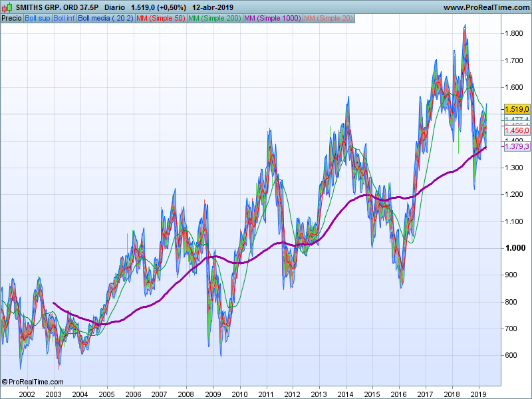Click the 2004 year label on the time axis
Image resolution: width=532 pixels, height=399 pixels.
click(80, 394)
